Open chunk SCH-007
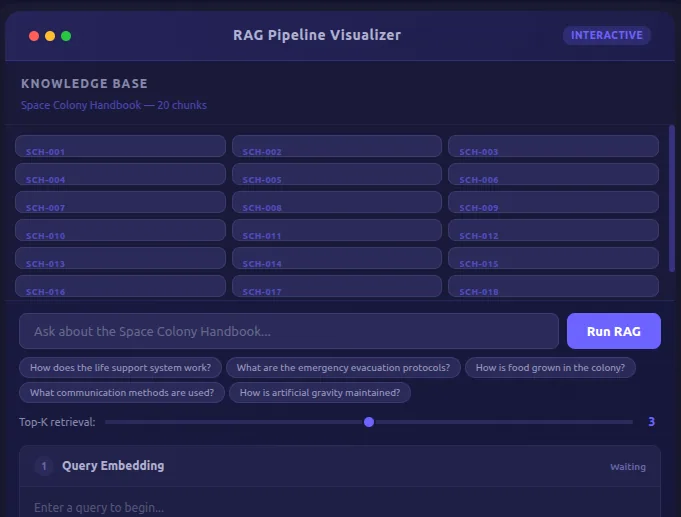681x517 pixels. click(120, 202)
